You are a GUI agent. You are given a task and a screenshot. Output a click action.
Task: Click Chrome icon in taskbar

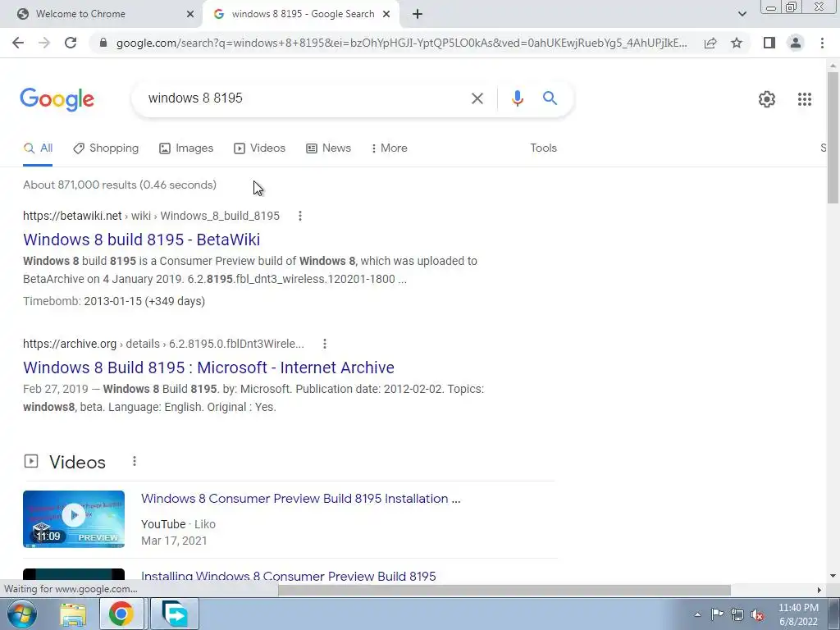pyautogui.click(x=121, y=614)
